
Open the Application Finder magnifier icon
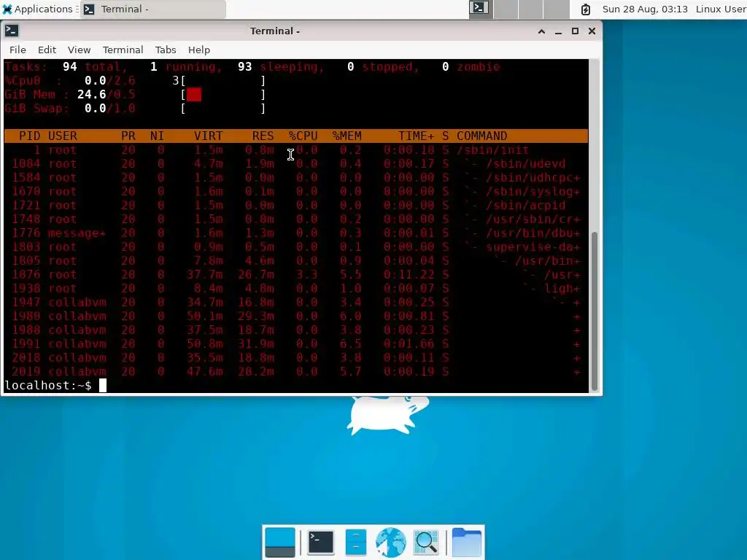pyautogui.click(x=426, y=542)
